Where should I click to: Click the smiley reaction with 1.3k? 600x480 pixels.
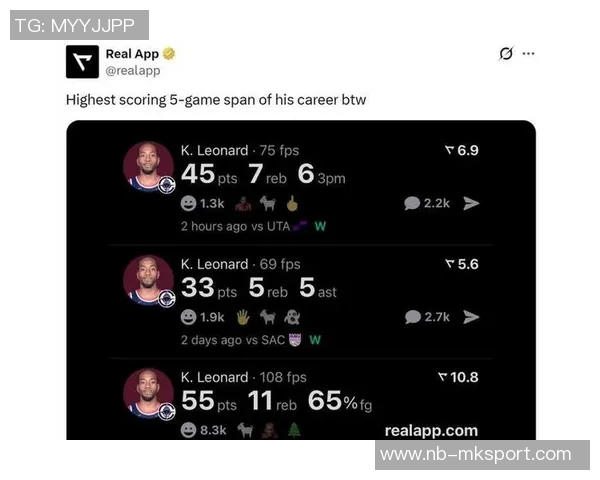pos(202,203)
